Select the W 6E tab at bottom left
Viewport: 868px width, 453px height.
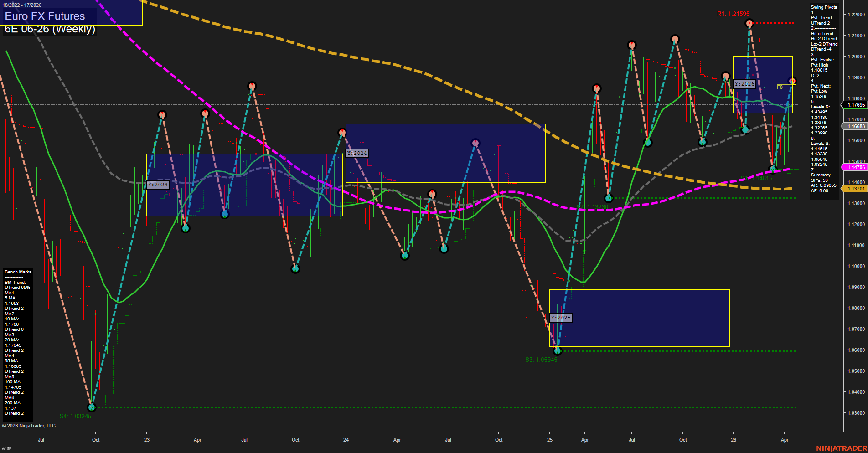(x=6, y=448)
